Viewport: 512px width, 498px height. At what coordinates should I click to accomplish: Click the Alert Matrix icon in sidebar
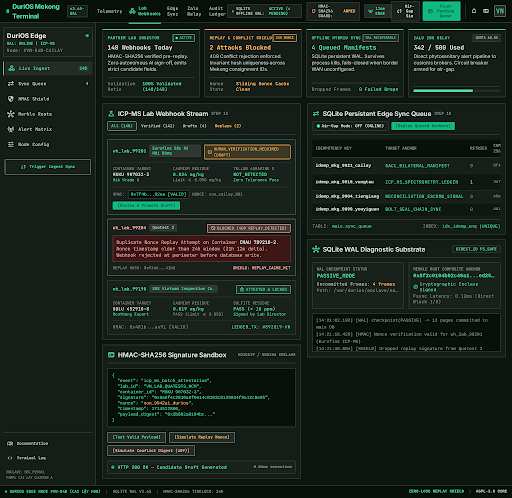tap(11, 129)
